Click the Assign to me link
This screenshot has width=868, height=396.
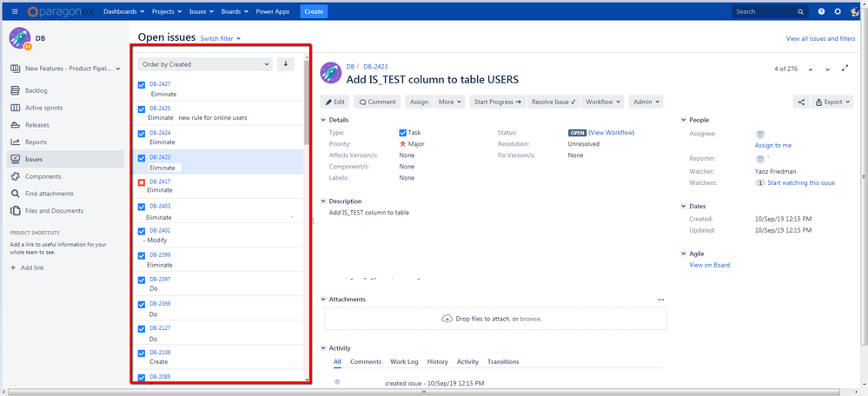[772, 145]
